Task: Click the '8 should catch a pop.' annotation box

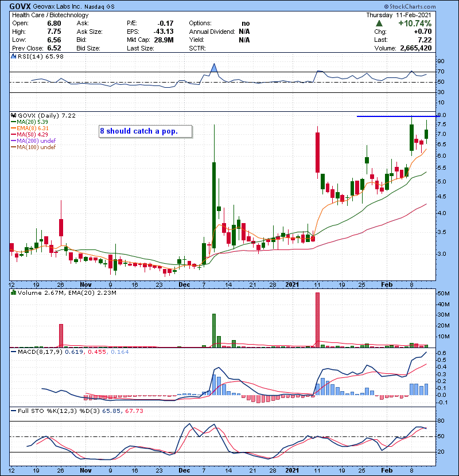Action: pyautogui.click(x=145, y=131)
